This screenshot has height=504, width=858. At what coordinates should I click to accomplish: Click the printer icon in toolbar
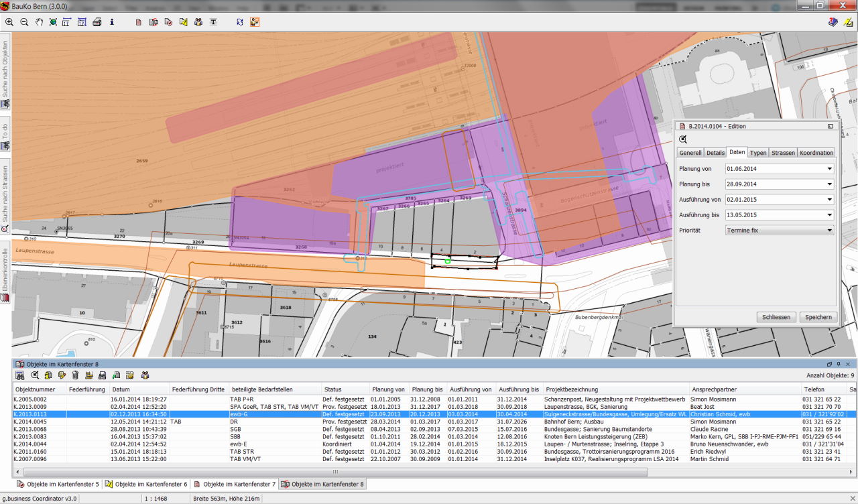click(x=97, y=22)
